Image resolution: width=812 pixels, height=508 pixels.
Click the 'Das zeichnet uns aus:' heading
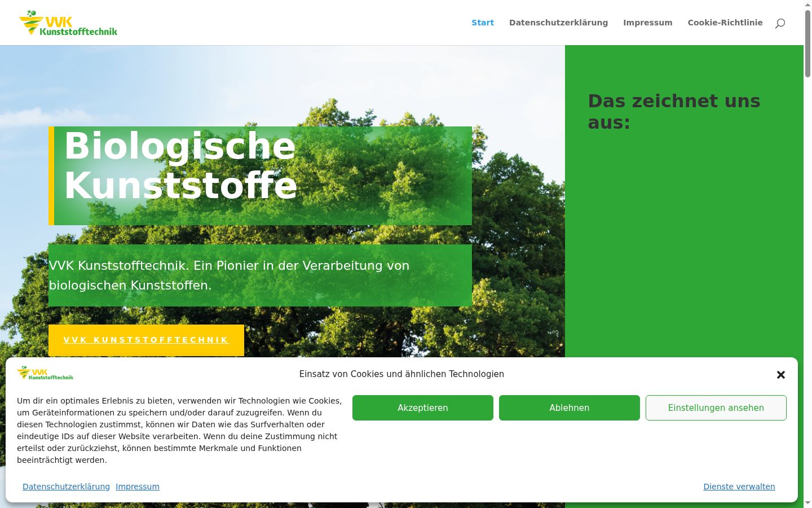pos(674,112)
